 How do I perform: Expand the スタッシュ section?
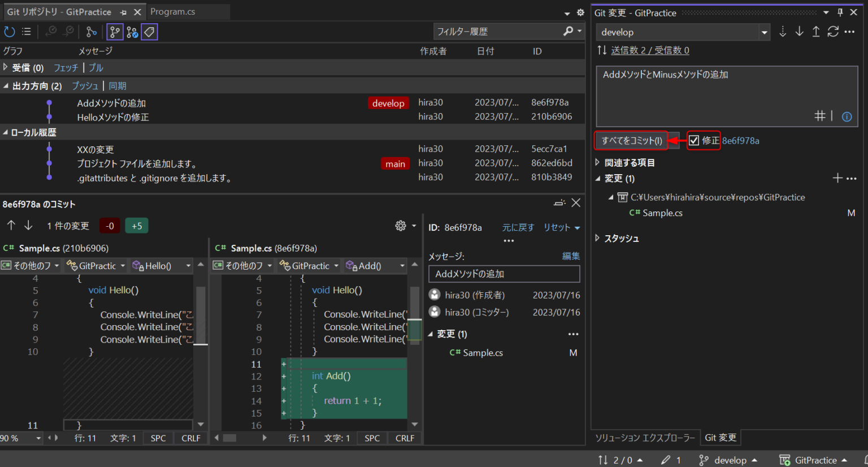coord(597,238)
